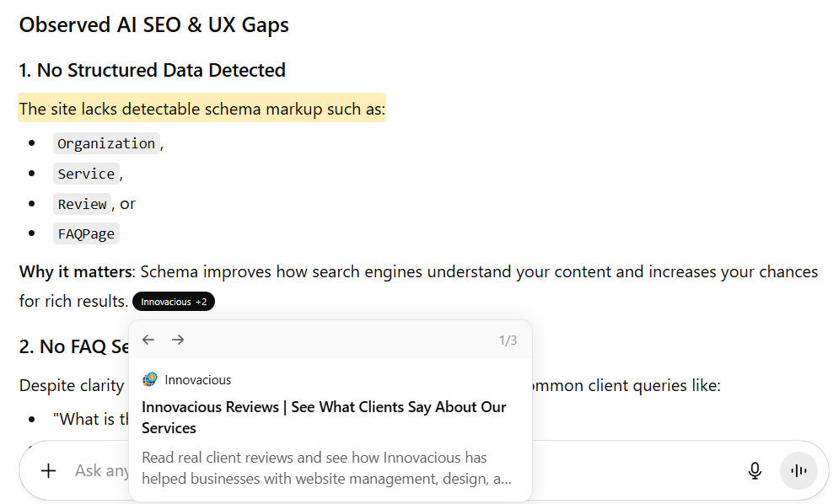833x504 pixels.
Task: Open voice mode via the waveform icon
Action: click(x=798, y=470)
